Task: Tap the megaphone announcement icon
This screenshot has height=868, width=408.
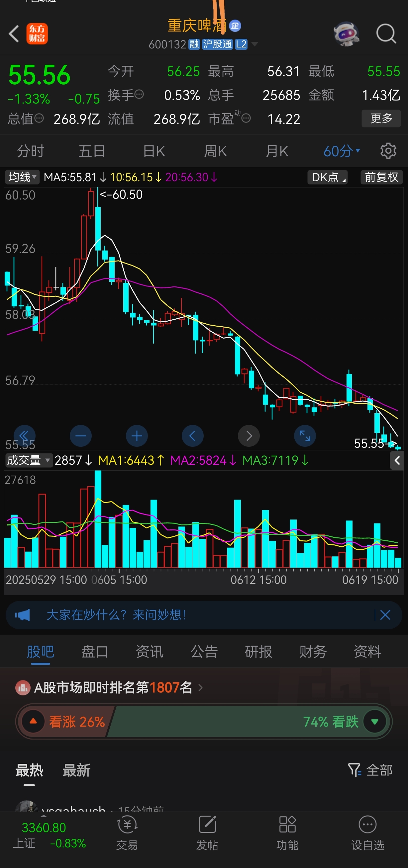Action: coord(23,615)
